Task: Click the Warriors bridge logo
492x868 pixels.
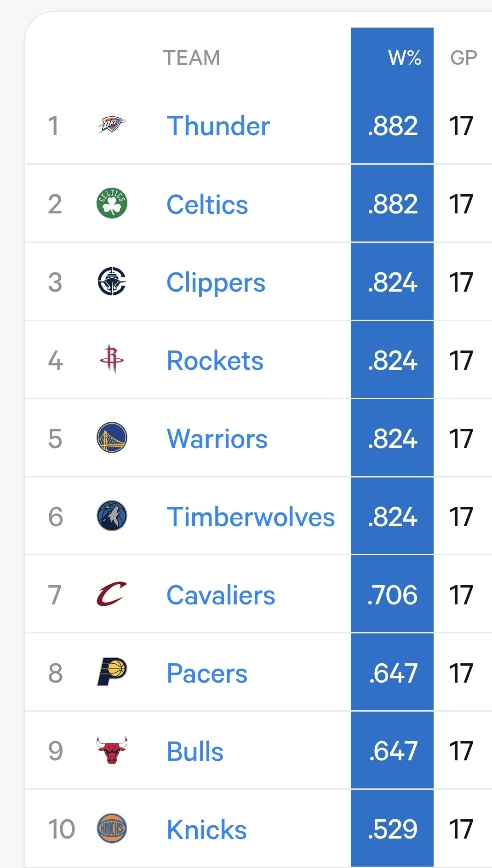Action: coord(112,437)
